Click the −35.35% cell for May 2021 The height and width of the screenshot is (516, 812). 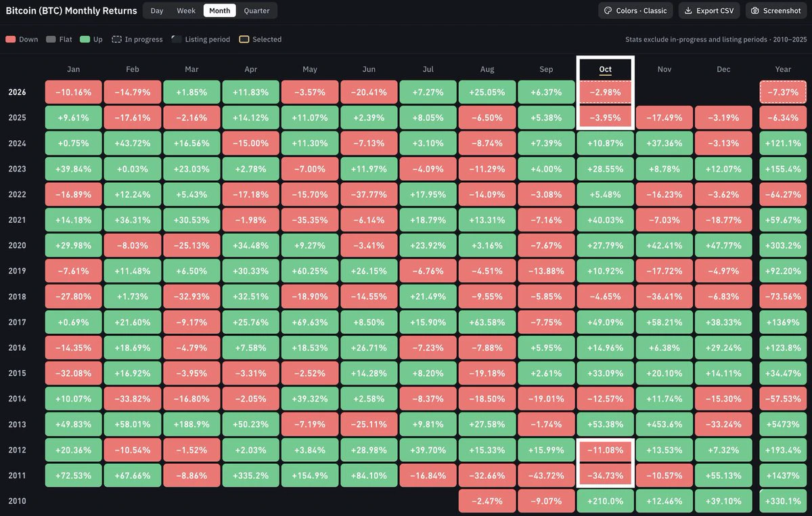[309, 220]
